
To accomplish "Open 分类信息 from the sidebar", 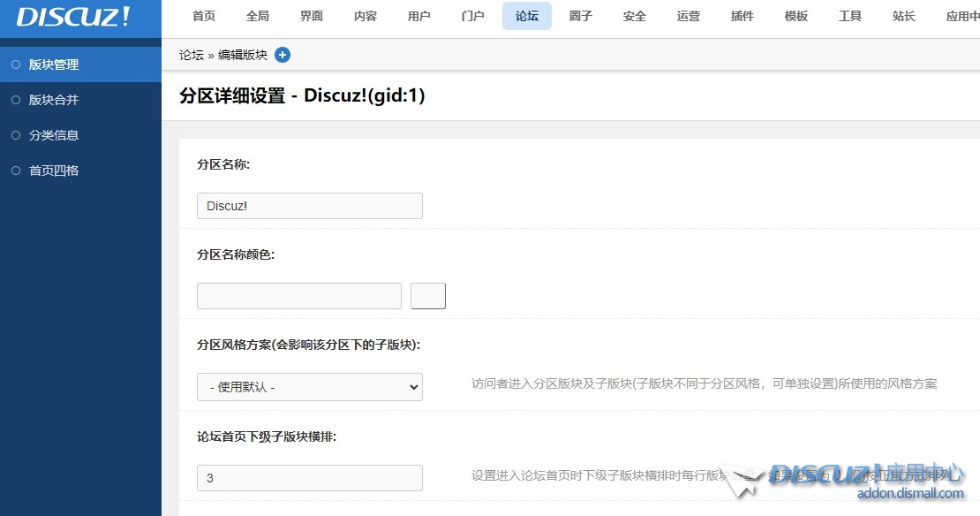I will (54, 135).
